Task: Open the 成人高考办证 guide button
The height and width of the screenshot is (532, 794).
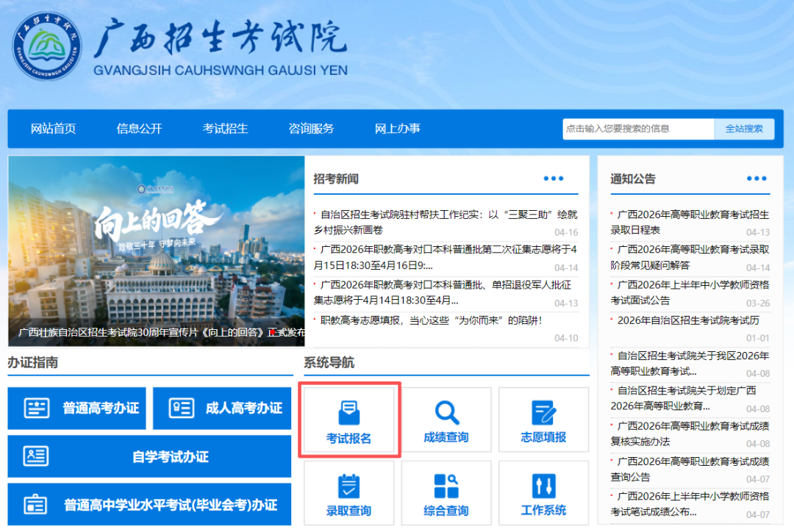Action: pos(222,408)
